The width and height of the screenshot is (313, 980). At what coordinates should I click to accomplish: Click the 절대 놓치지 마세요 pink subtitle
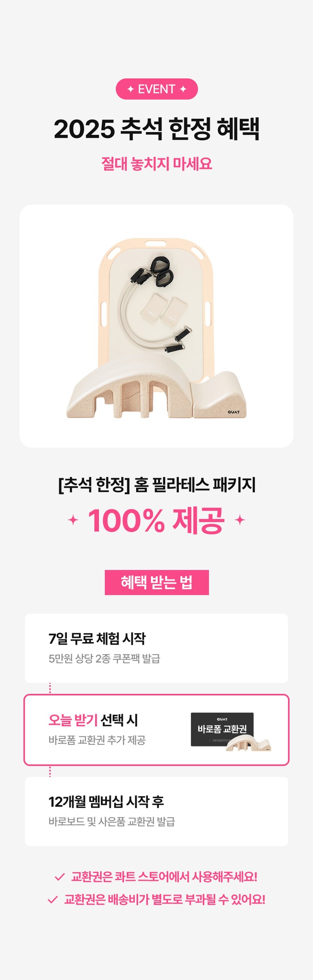click(156, 164)
